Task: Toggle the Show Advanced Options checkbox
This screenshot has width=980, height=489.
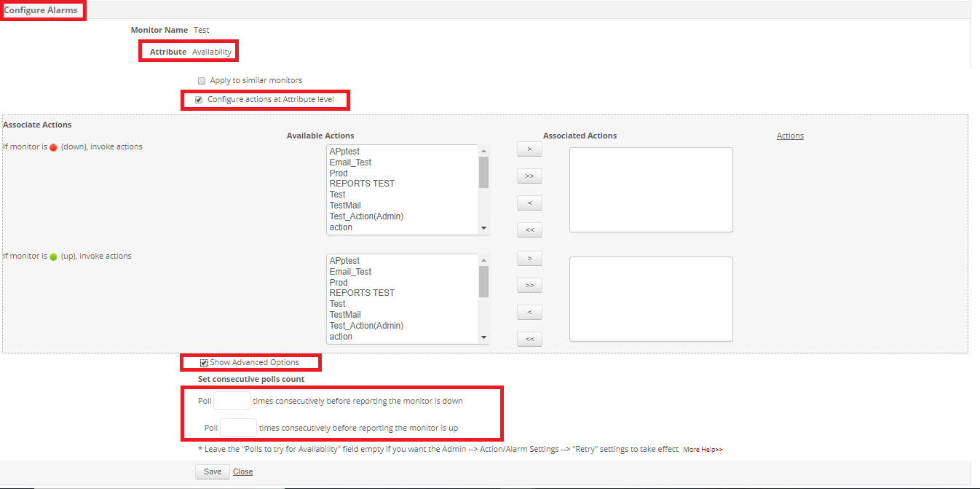Action: tap(205, 363)
